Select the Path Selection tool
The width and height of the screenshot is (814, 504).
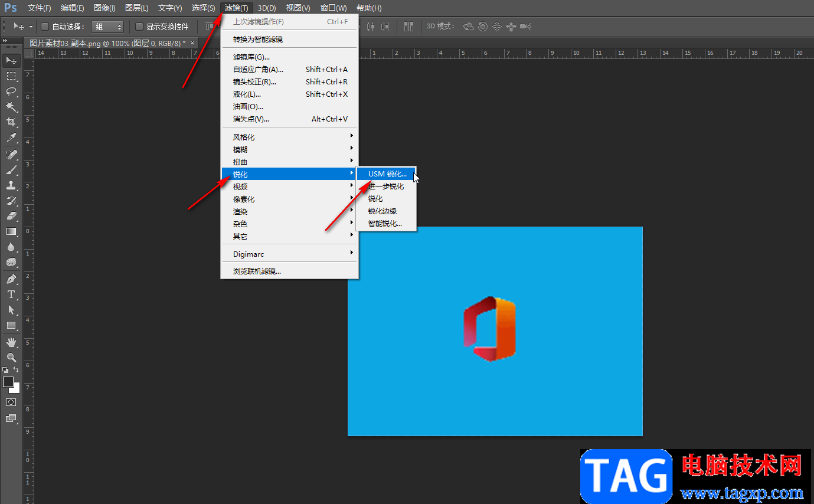tap(11, 310)
